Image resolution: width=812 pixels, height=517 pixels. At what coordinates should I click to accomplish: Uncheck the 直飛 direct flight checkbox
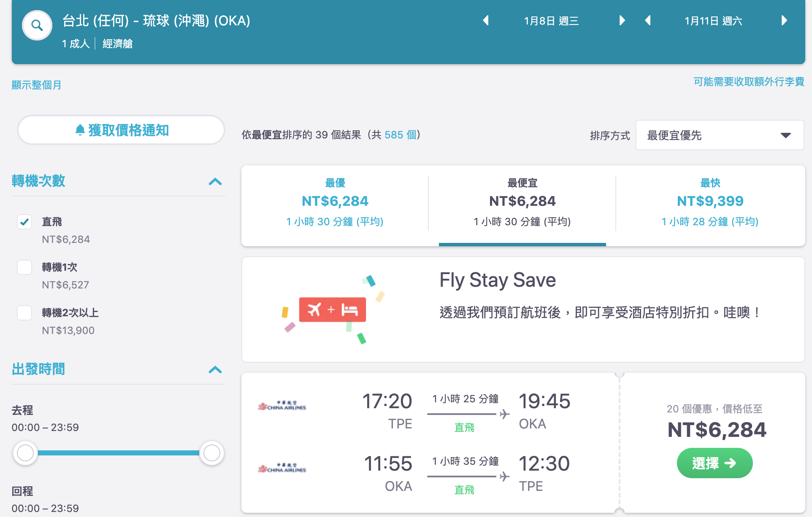tap(24, 221)
